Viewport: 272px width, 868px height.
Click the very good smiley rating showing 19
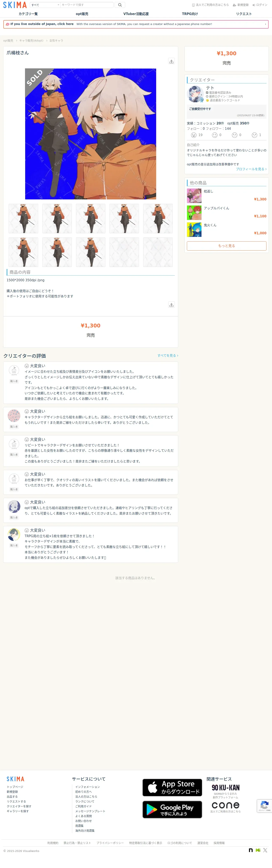(x=197, y=135)
